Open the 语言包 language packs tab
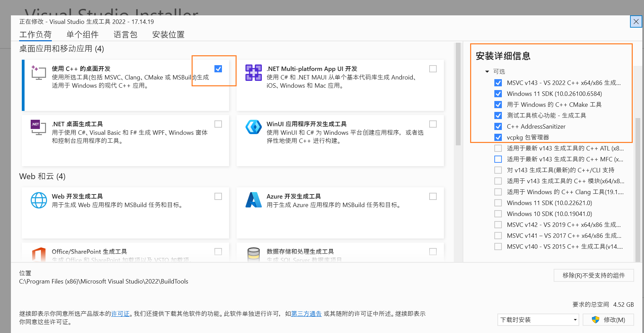 click(125, 34)
